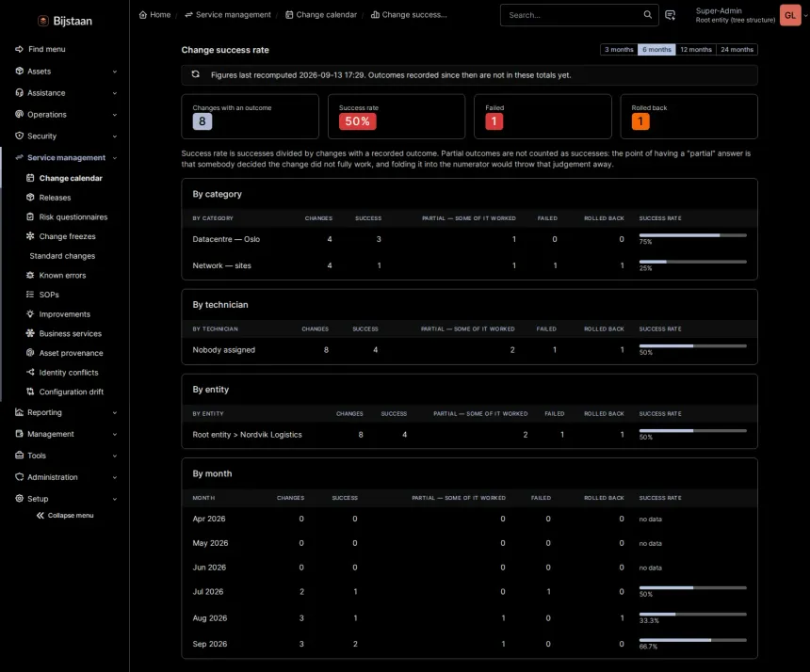This screenshot has height=672, width=810.
Task: Expand the Setup menu chevron
Action: pos(115,499)
